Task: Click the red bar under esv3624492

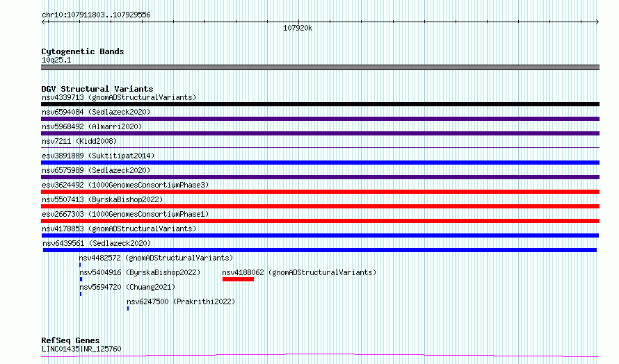Action: pos(320,192)
